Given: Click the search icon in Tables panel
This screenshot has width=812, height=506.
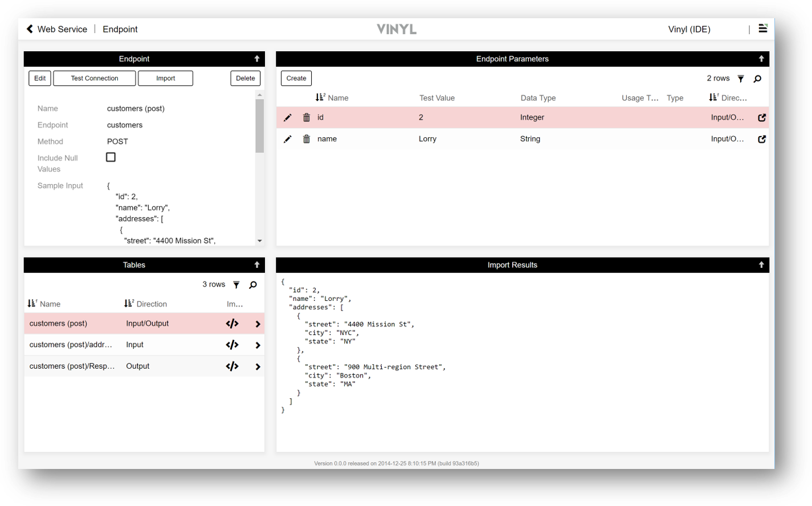Looking at the screenshot, I should (x=253, y=285).
